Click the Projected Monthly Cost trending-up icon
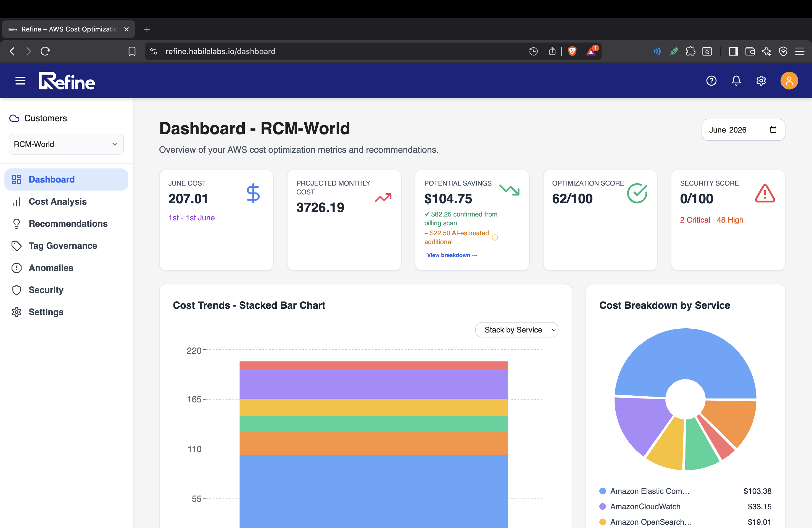 coord(383,198)
